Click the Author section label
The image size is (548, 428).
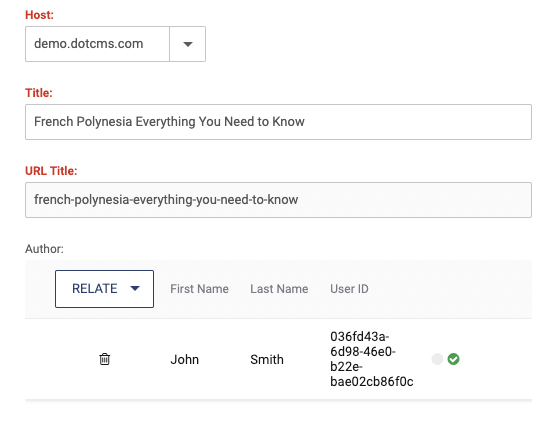coord(44,249)
